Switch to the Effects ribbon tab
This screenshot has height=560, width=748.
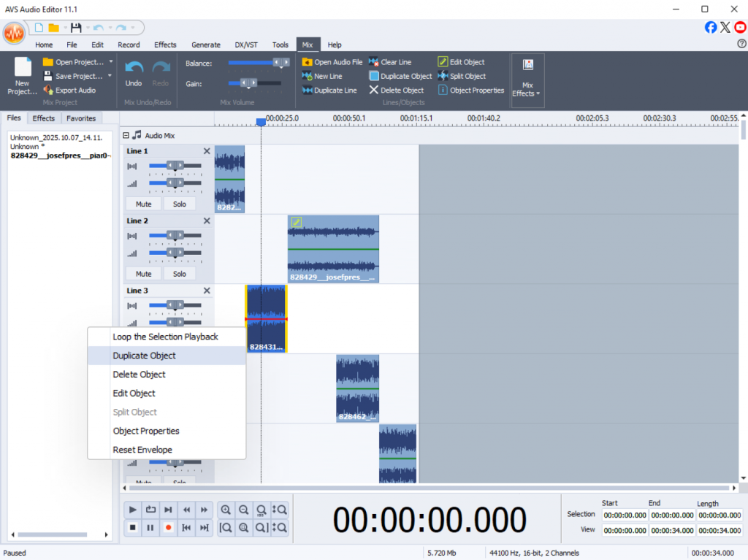point(165,45)
